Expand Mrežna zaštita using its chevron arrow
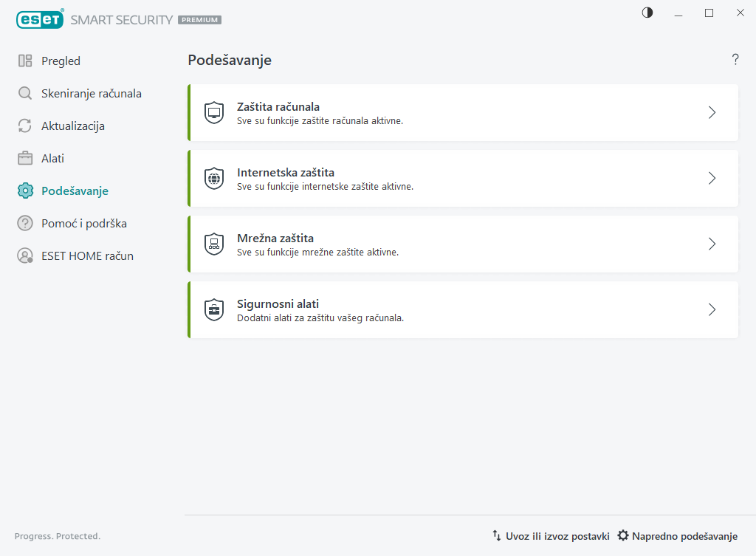 click(x=712, y=244)
